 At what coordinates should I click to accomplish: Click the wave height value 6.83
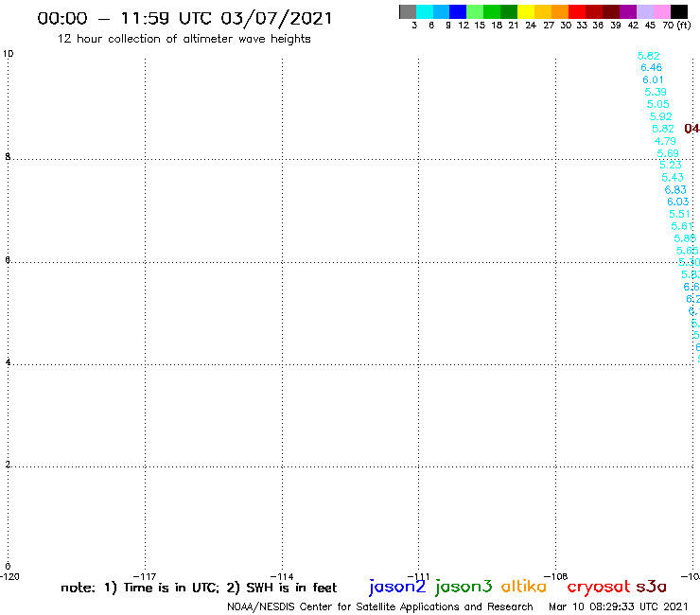pyautogui.click(x=675, y=190)
